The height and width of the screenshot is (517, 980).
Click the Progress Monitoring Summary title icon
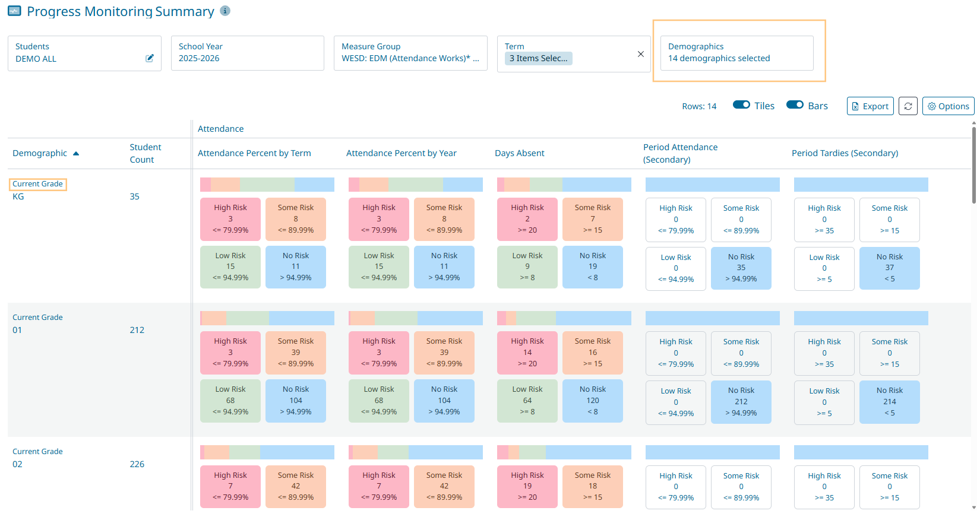pyautogui.click(x=14, y=11)
